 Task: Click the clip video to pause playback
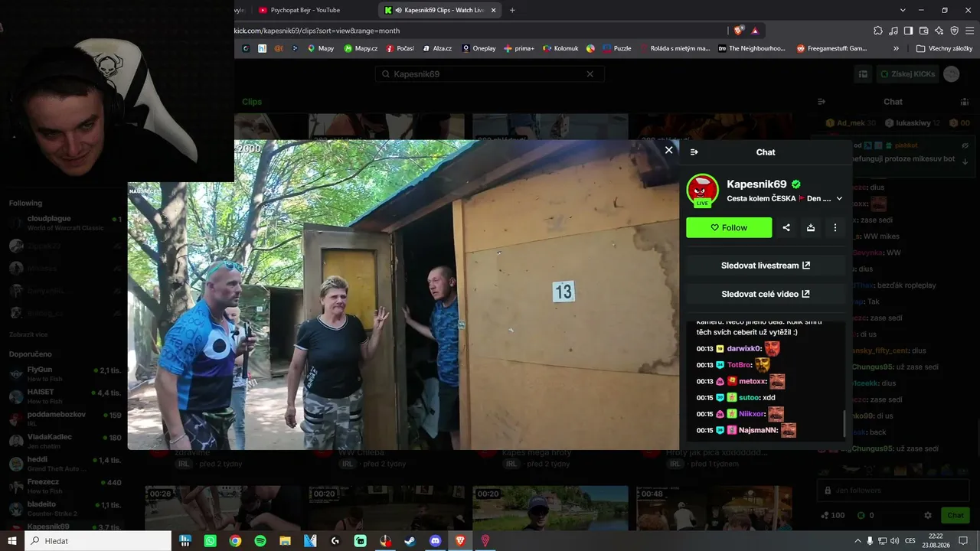click(403, 295)
